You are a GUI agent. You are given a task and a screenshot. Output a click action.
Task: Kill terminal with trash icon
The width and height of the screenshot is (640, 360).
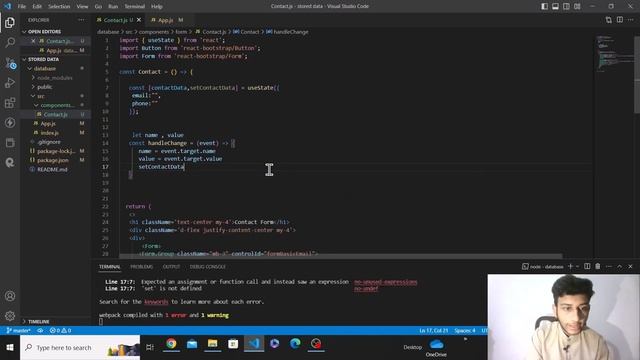point(598,266)
